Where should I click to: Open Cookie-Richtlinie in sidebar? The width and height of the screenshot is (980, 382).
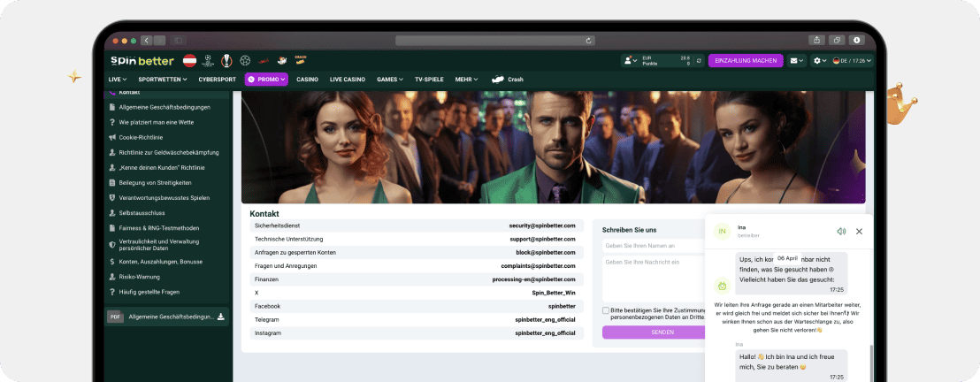[141, 138]
